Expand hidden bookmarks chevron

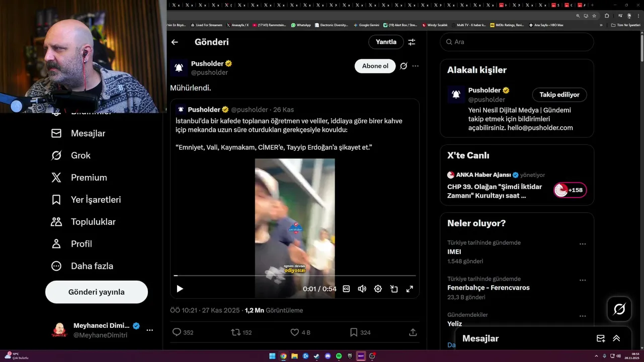tap(601, 25)
